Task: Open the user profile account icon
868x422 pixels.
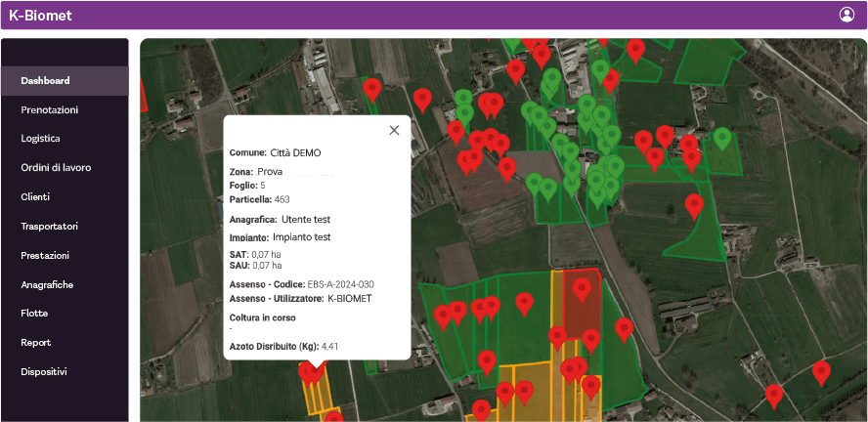Action: [x=846, y=15]
